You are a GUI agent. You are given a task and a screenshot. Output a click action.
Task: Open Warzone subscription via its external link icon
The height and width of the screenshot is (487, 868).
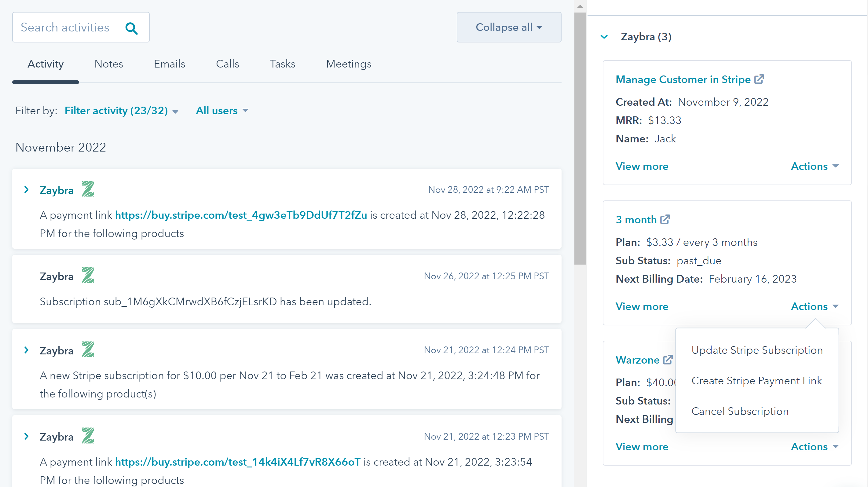668,360
